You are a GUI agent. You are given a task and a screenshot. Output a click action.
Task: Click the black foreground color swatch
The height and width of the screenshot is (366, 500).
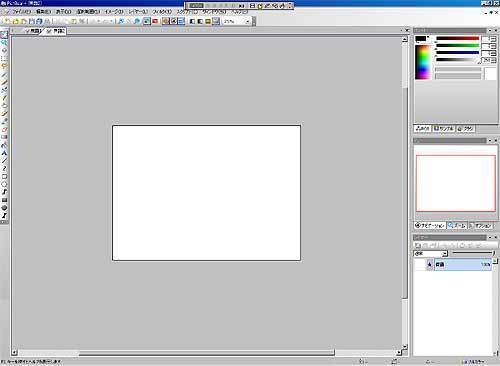(420, 39)
